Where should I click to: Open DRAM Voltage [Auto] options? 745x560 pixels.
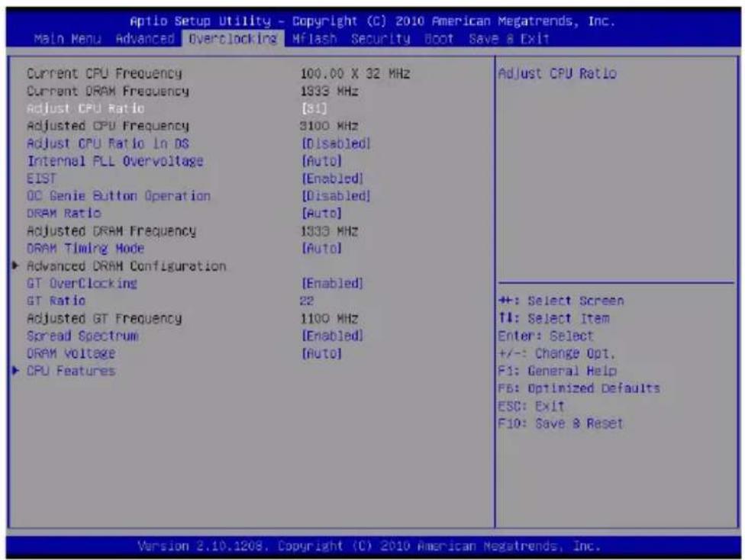(321, 354)
